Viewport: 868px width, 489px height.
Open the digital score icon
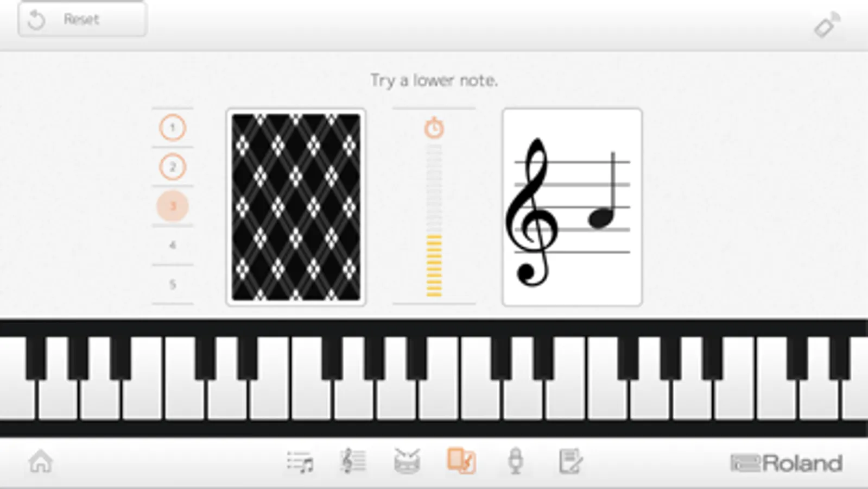tap(353, 461)
